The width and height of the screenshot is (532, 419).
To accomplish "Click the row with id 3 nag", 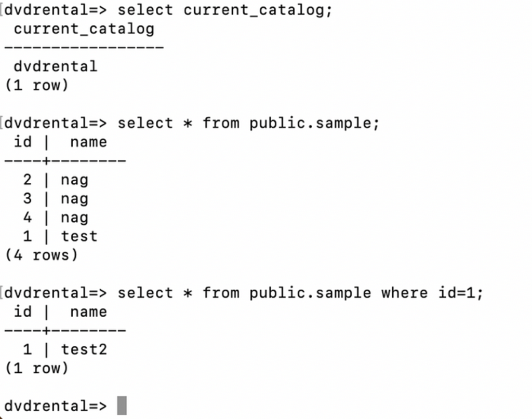I will coord(56,199).
